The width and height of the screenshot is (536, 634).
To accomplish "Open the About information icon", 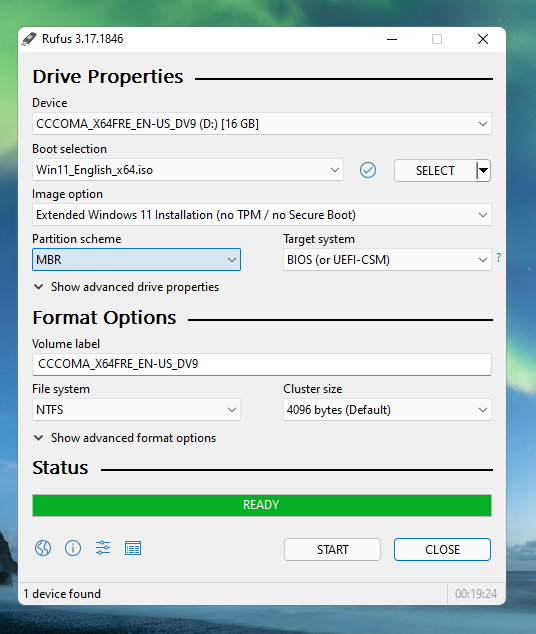I will pyautogui.click(x=73, y=548).
